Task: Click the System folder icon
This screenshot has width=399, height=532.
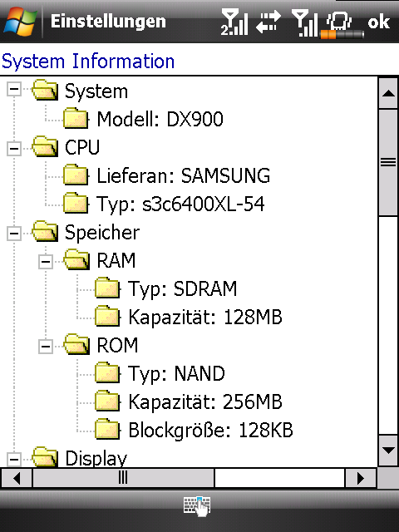Action: [45, 91]
